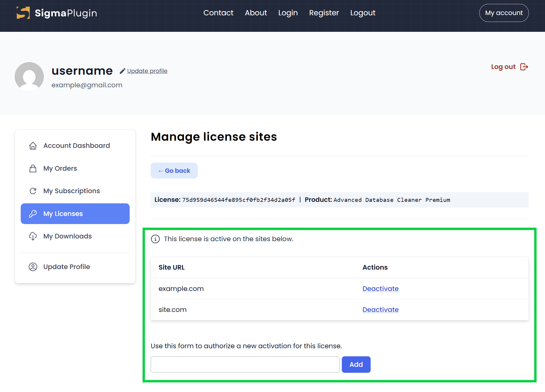The width and height of the screenshot is (545, 392).
Task: Deactivate the license for site.com
Action: (381, 310)
